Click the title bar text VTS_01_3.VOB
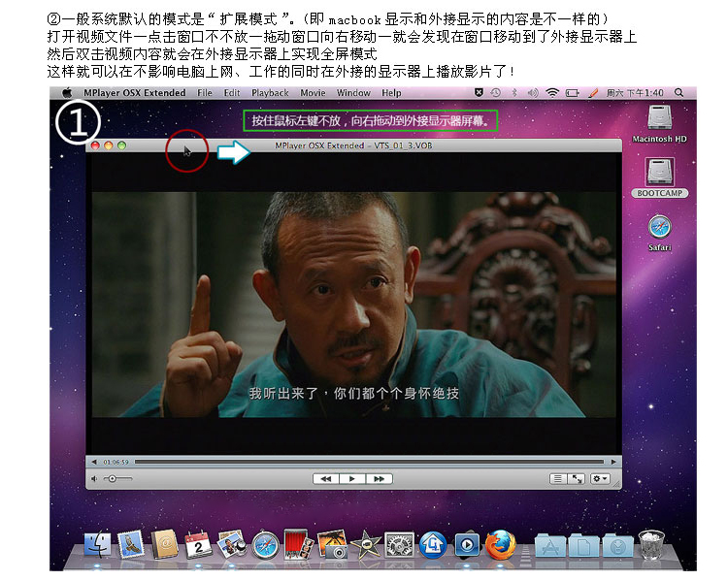Viewport: 728px width, 580px height. (403, 145)
